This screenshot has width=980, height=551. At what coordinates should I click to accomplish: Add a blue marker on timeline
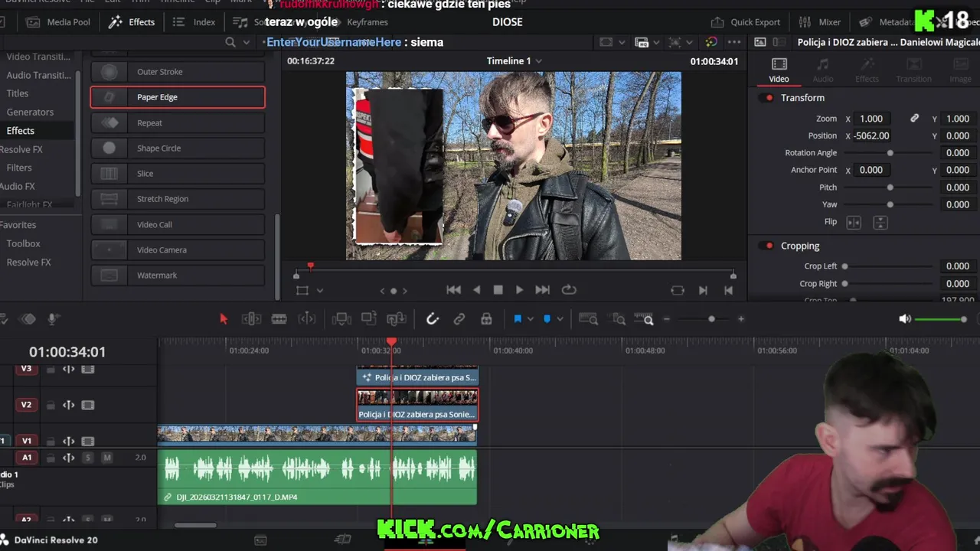click(547, 319)
